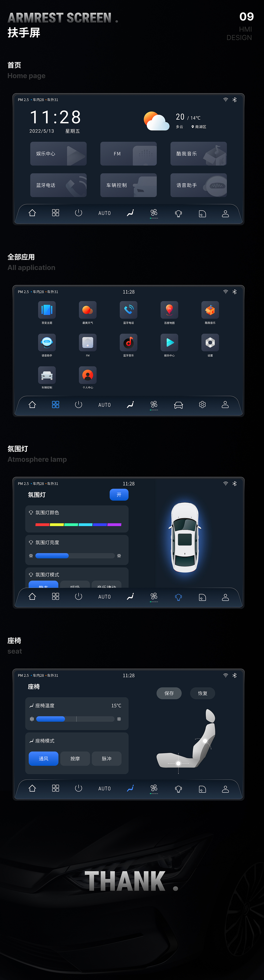Open the 百变主题 theme app icon
The image size is (264, 980).
(47, 310)
